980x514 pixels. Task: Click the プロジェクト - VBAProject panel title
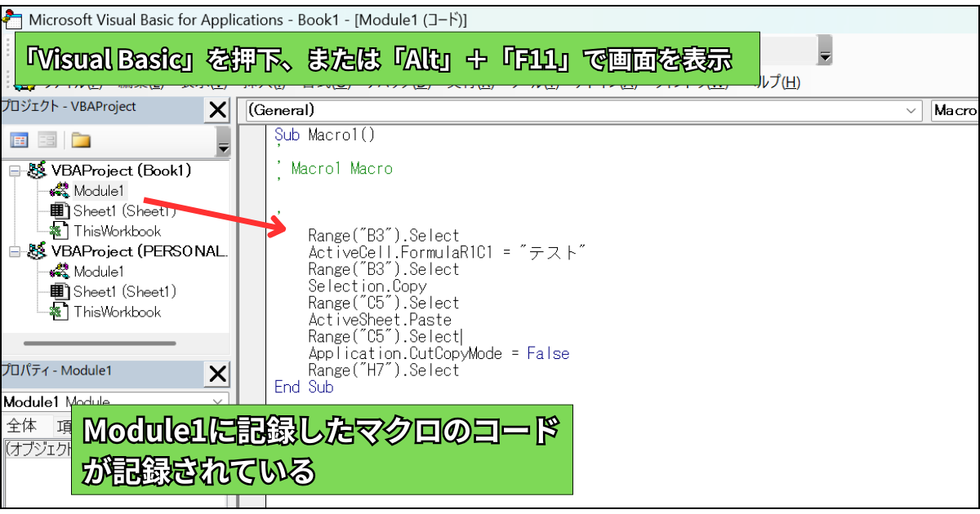(x=69, y=106)
